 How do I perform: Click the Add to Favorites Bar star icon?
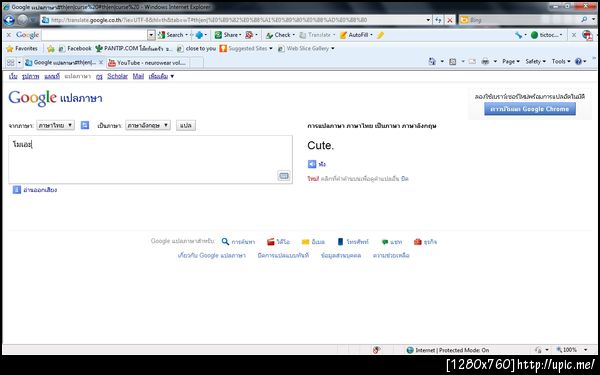click(51, 49)
